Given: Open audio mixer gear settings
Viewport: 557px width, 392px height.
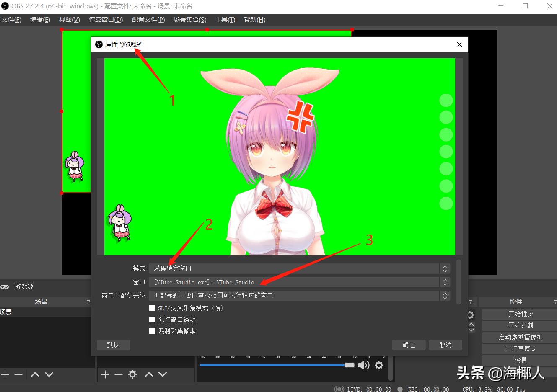Looking at the screenshot, I should click(x=379, y=365).
